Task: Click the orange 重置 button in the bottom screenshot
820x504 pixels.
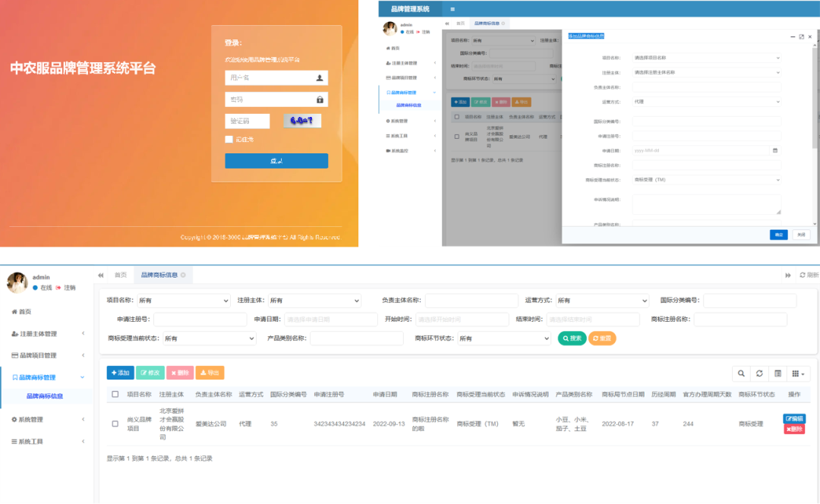Action: (602, 339)
